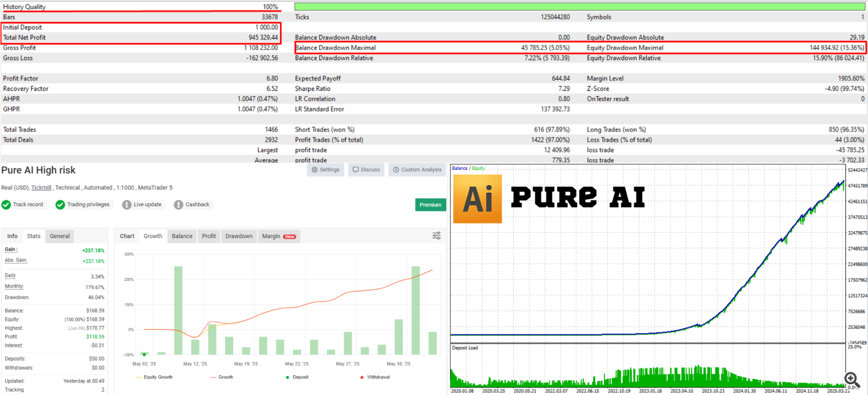Screen dimensions: 868x395
Task: Click the Live update warning icon
Action: [x=127, y=204]
